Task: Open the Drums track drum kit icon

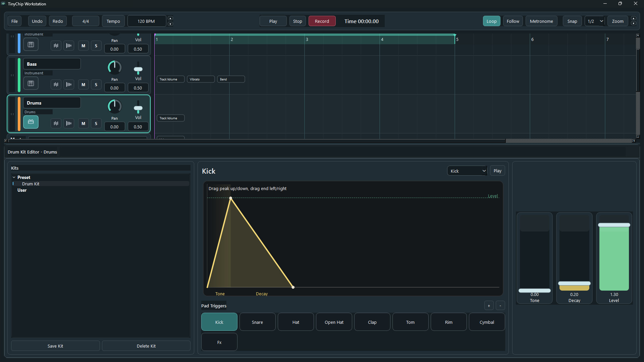Action: coord(31,122)
